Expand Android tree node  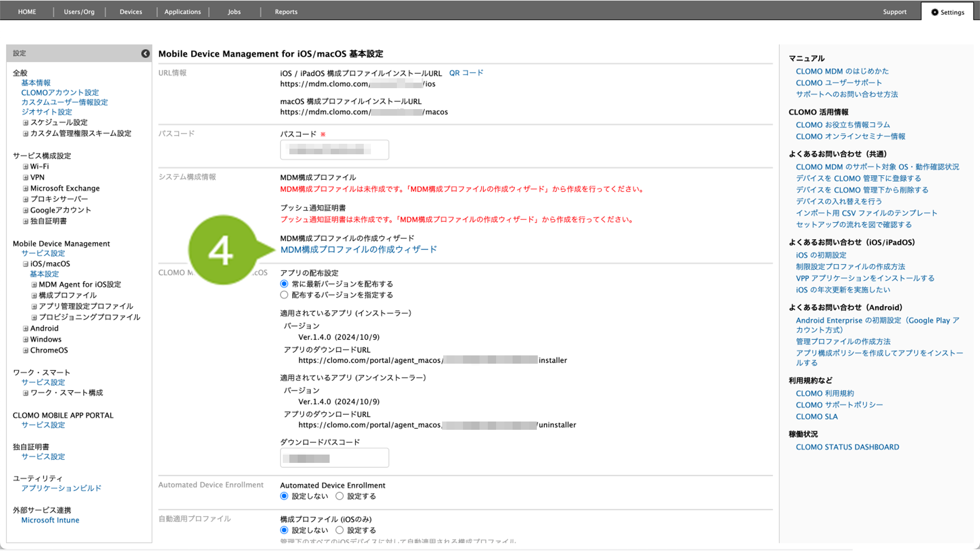pyautogui.click(x=25, y=328)
